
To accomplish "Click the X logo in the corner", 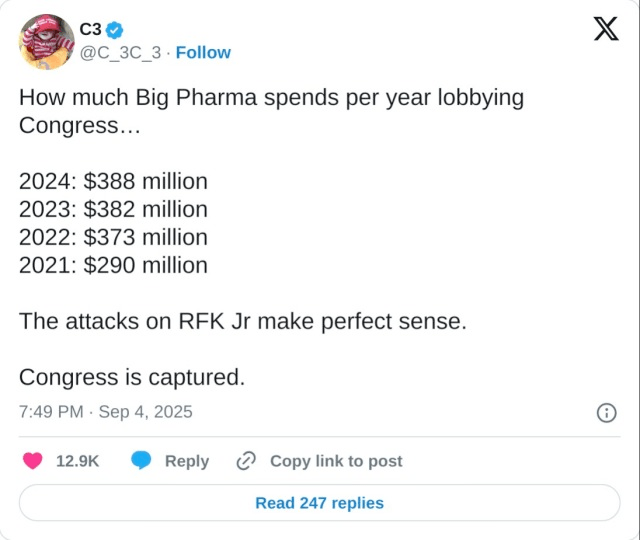I will click(606, 30).
